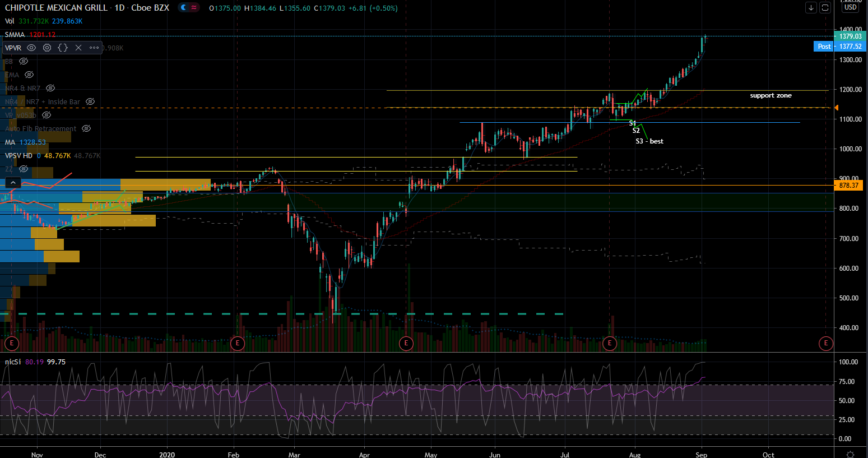Screen dimensions: 868x458
Task: Toggle VPVR indicator visibility eye icon
Action: pyautogui.click(x=31, y=48)
